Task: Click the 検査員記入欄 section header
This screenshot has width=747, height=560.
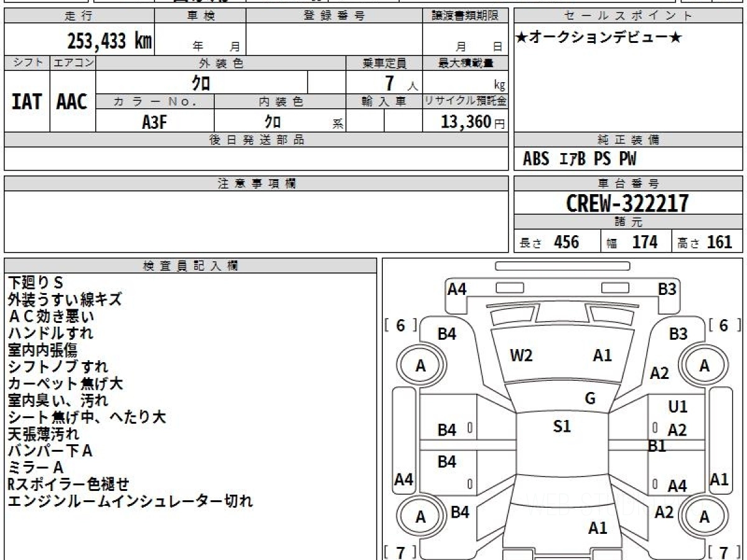Action: click(190, 266)
